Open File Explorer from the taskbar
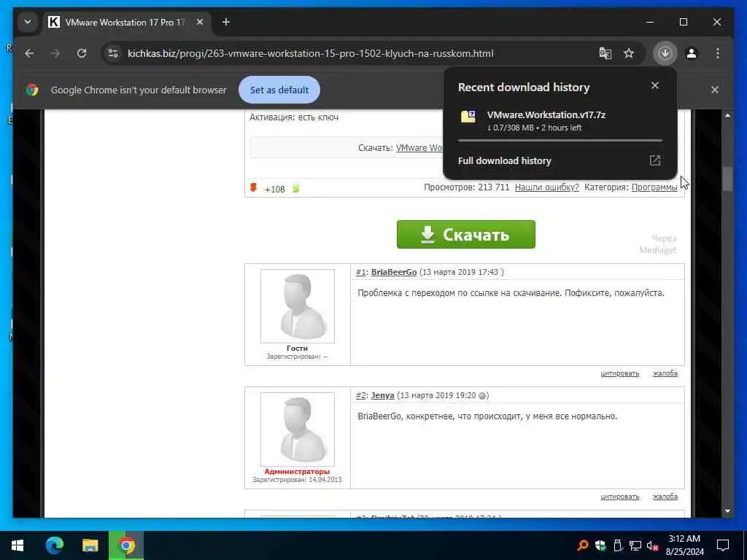This screenshot has height=560, width=747. coord(90,545)
